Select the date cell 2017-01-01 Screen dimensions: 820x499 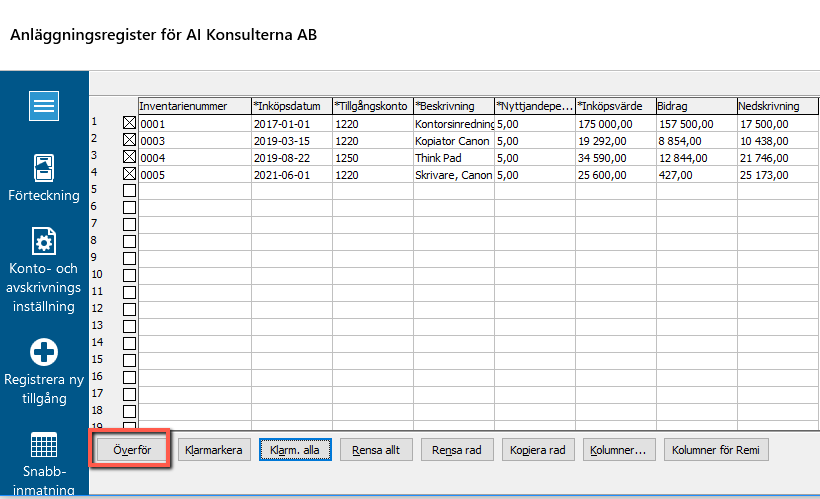(x=292, y=124)
